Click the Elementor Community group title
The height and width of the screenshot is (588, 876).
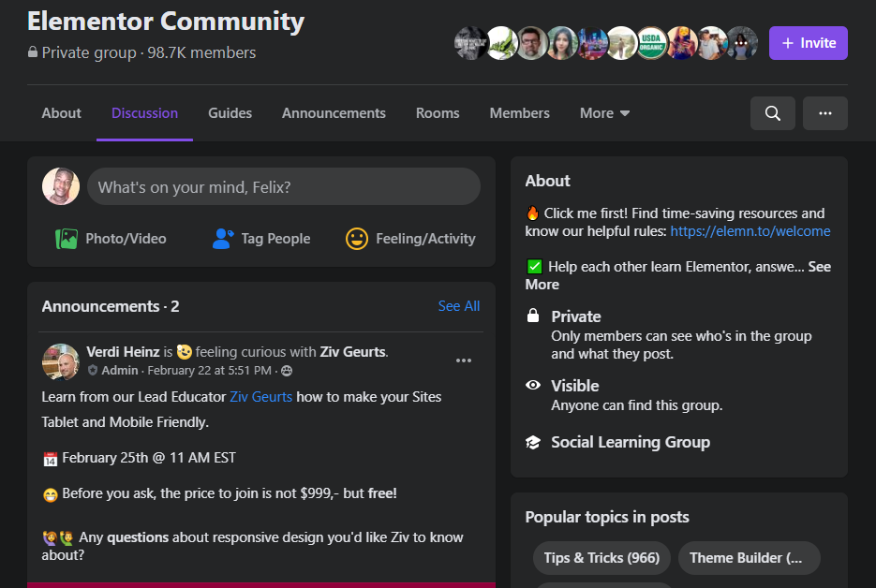coord(166,22)
